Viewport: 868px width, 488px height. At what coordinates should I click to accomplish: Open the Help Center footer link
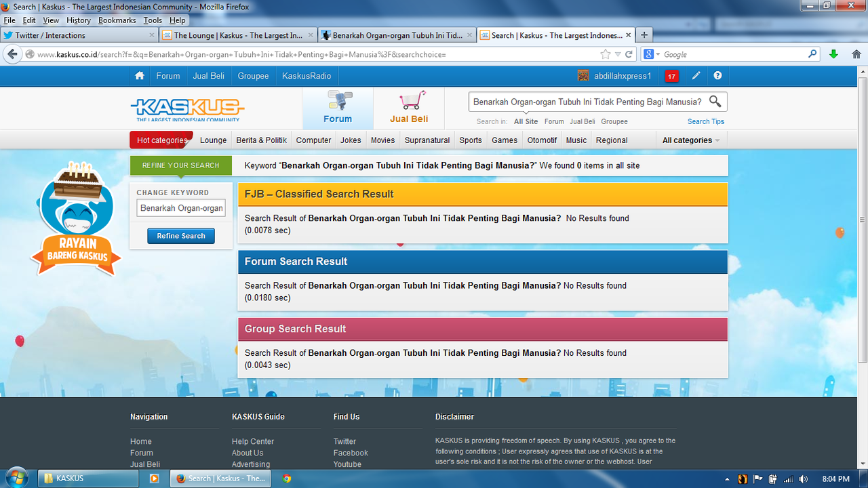click(x=253, y=441)
